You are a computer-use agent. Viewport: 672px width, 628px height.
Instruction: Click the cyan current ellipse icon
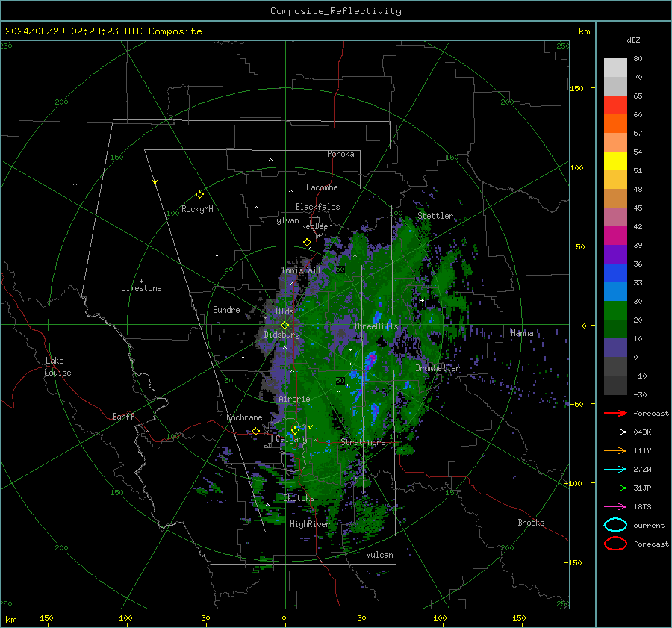pos(615,525)
